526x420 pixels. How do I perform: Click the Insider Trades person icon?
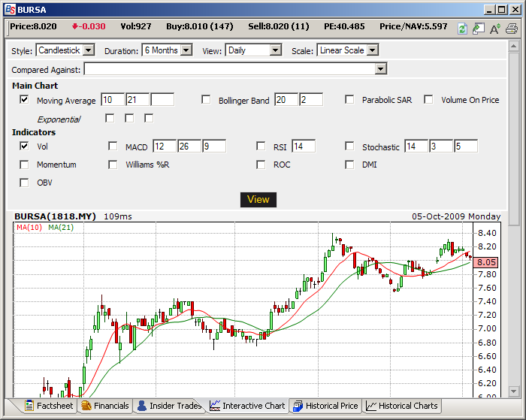pos(142,406)
